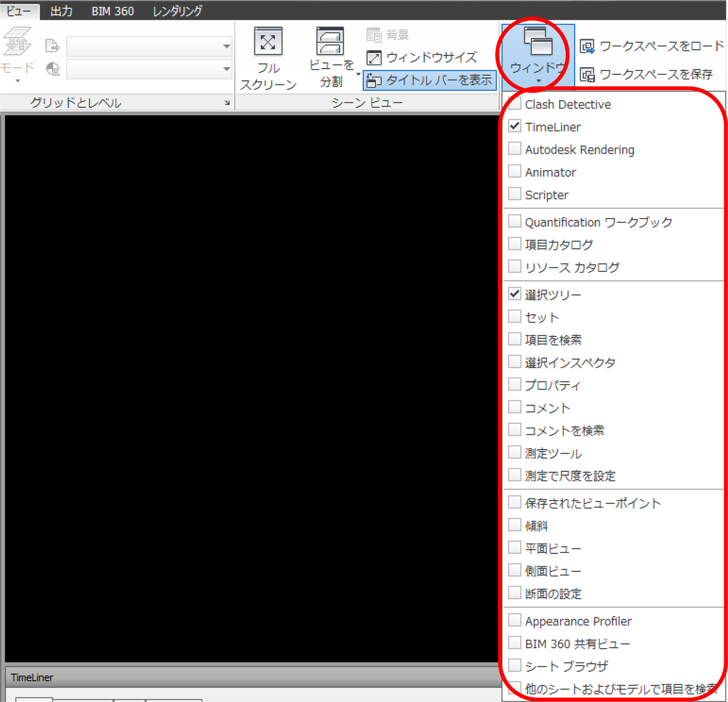
Task: Select the モード tool icon
Action: (17, 42)
